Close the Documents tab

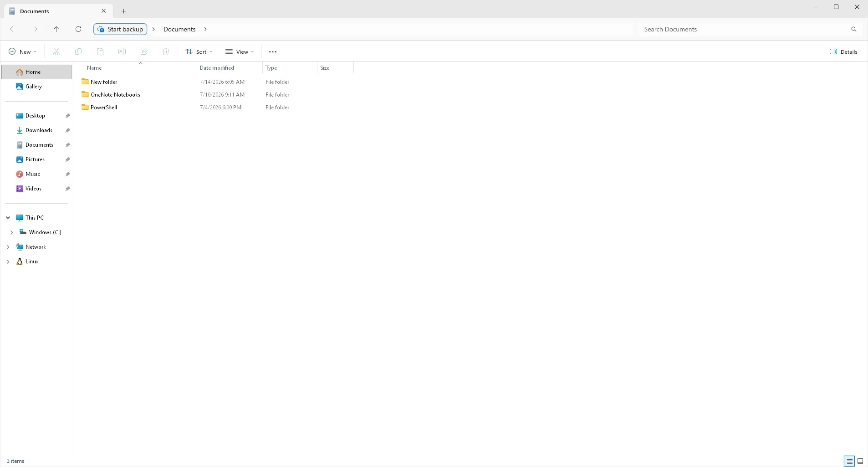(104, 11)
